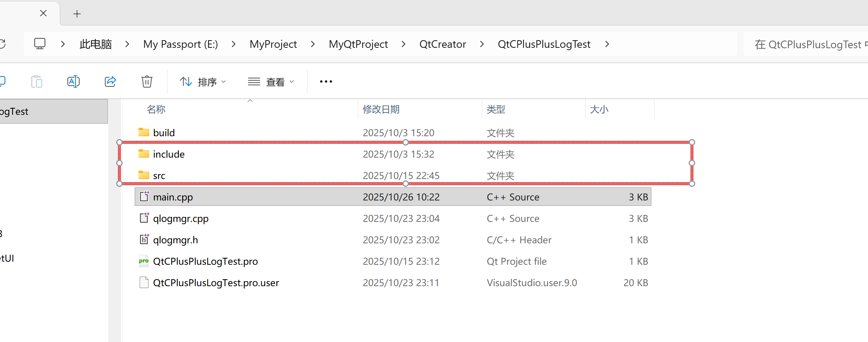Sort by 名称 column header
Image resolution: width=868 pixels, height=342 pixels.
(156, 109)
